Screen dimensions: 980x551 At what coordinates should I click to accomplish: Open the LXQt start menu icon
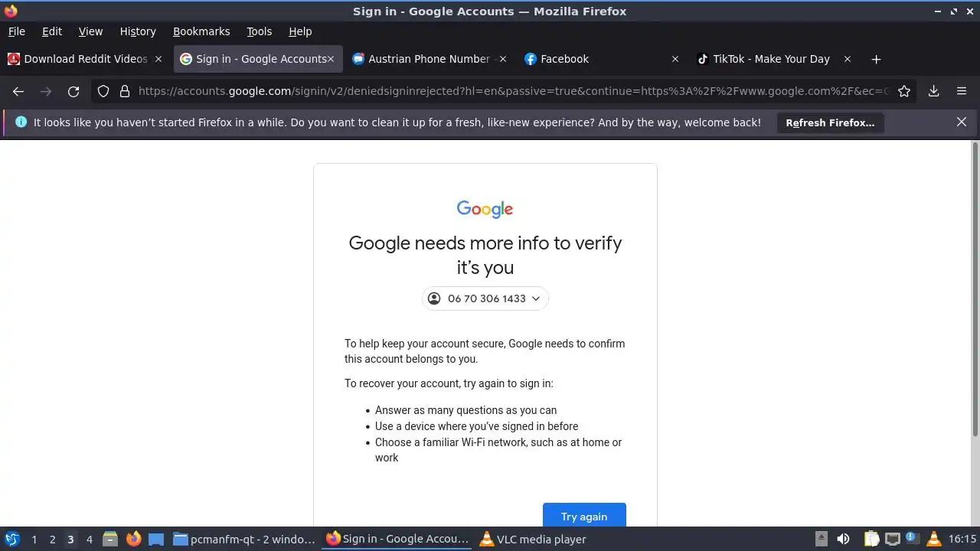click(x=11, y=539)
